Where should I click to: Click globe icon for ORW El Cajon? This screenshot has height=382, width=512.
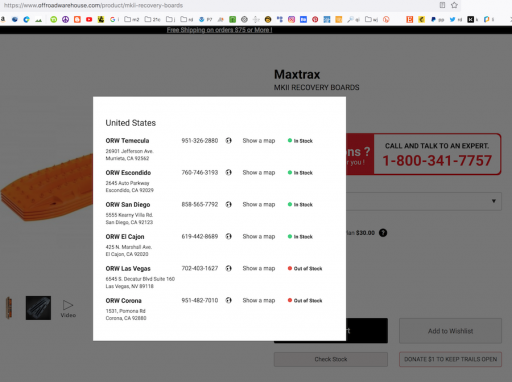228,236
